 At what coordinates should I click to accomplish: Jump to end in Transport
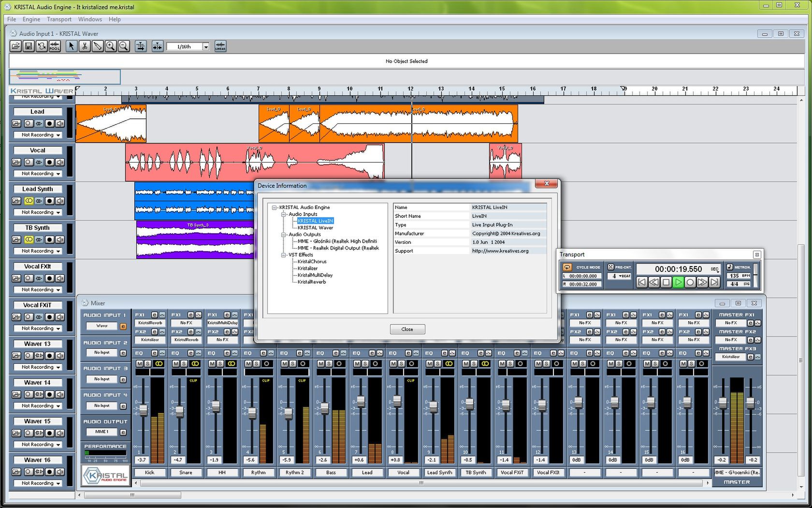pyautogui.click(x=714, y=282)
